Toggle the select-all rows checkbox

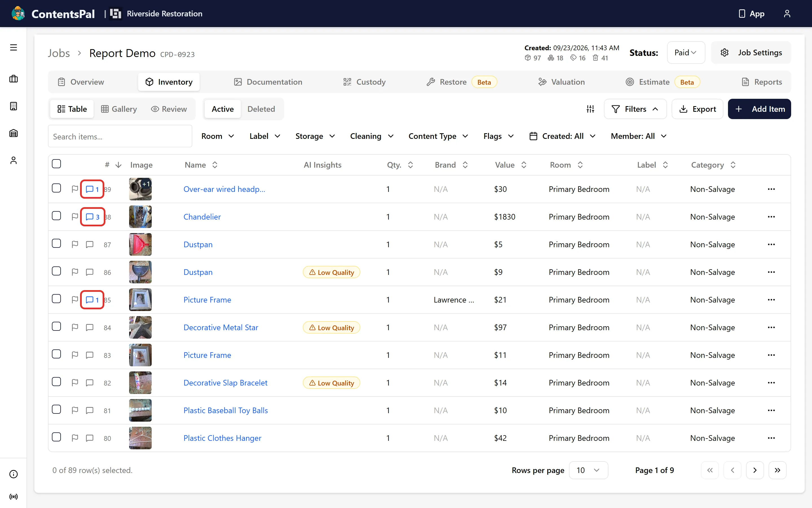click(56, 164)
